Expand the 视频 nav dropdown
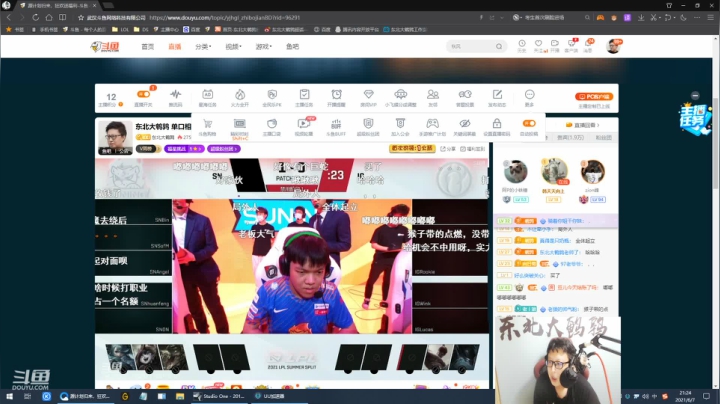The image size is (720, 404). click(233, 46)
